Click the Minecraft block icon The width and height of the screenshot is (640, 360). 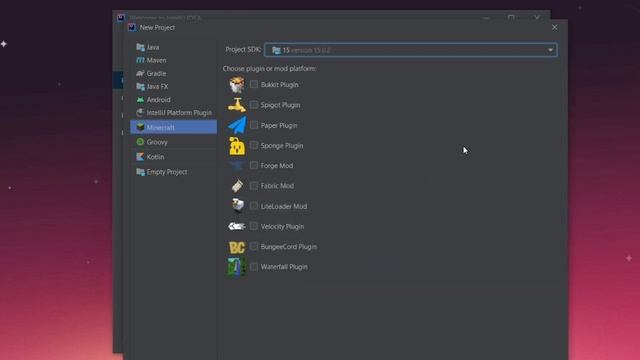pyautogui.click(x=140, y=127)
